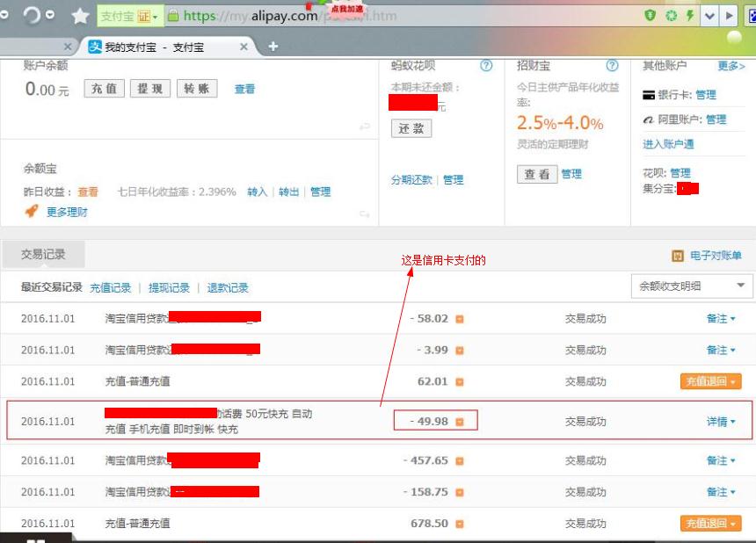Switch to the 充值记录 tab
The width and height of the screenshot is (756, 543).
click(111, 287)
